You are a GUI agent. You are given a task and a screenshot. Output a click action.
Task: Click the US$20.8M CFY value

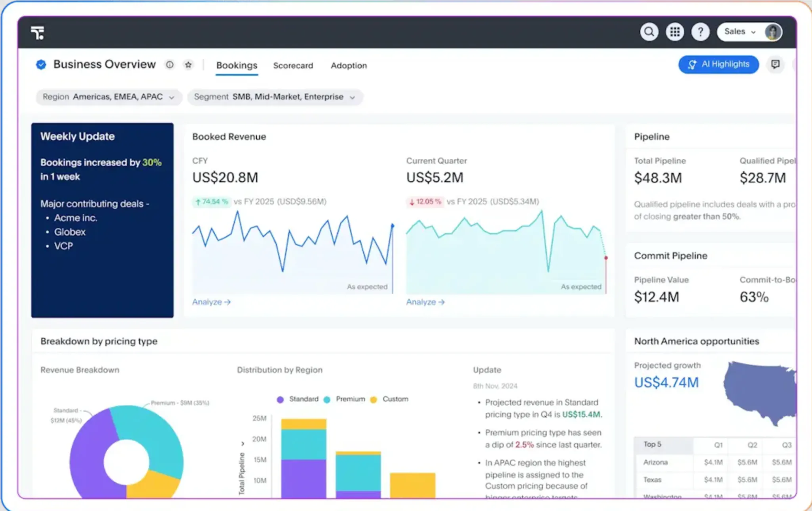(x=225, y=177)
